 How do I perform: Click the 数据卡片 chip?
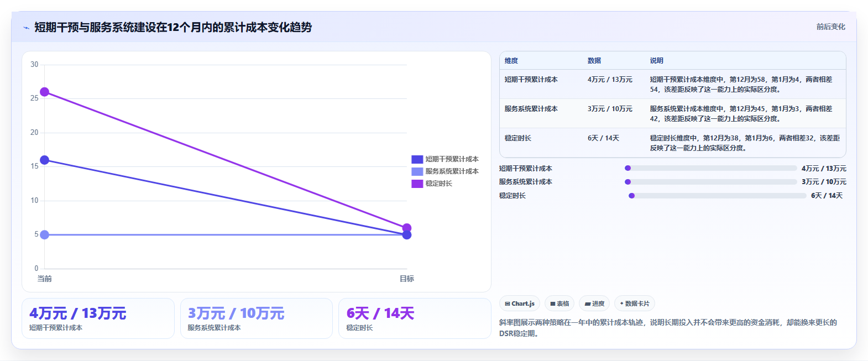[x=635, y=304]
